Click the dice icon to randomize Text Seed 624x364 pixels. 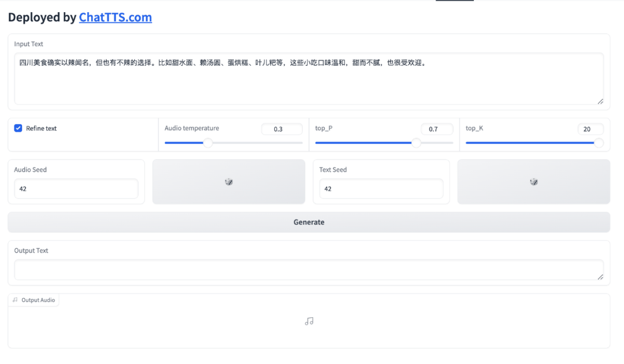[x=533, y=181]
